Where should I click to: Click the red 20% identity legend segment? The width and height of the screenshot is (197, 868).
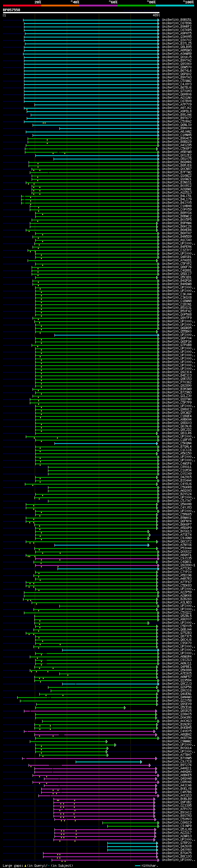22,6
